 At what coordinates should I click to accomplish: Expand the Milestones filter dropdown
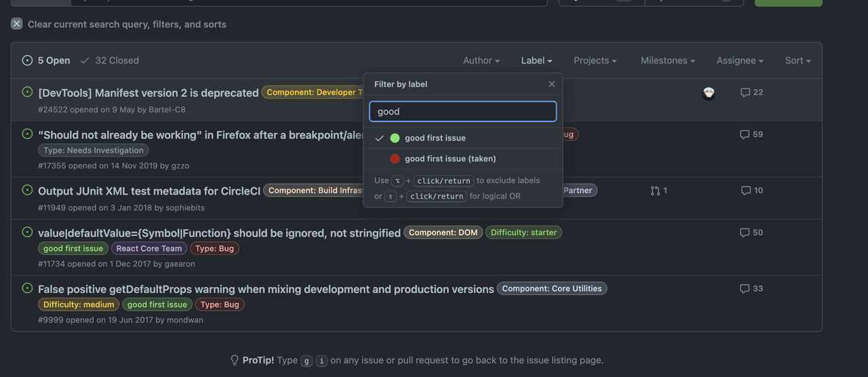(667, 60)
